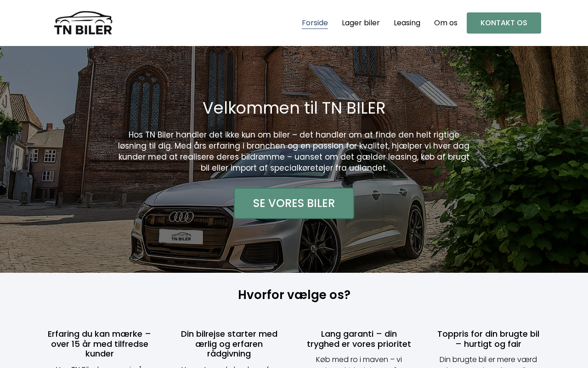The width and height of the screenshot is (588, 368).
Task: Select Om os in the navigation bar
Action: [x=446, y=23]
